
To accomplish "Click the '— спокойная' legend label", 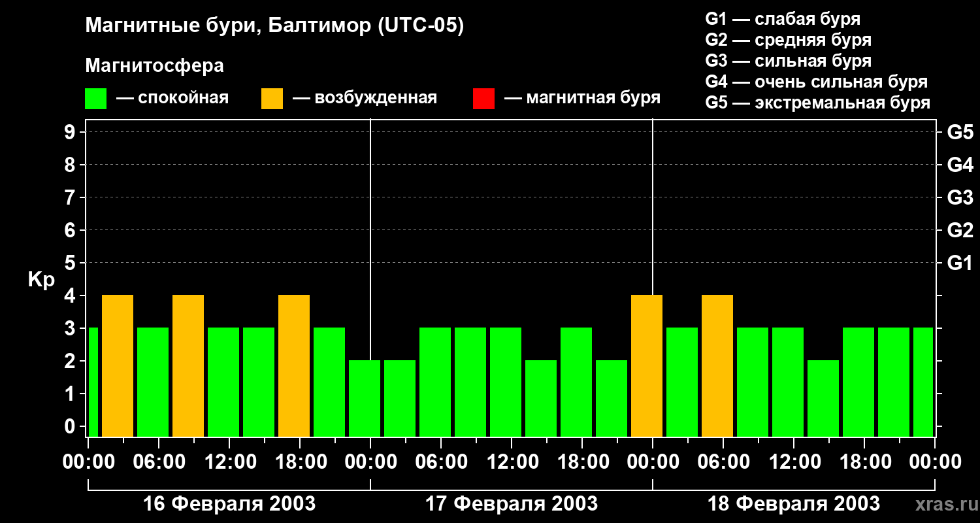I will point(172,98).
